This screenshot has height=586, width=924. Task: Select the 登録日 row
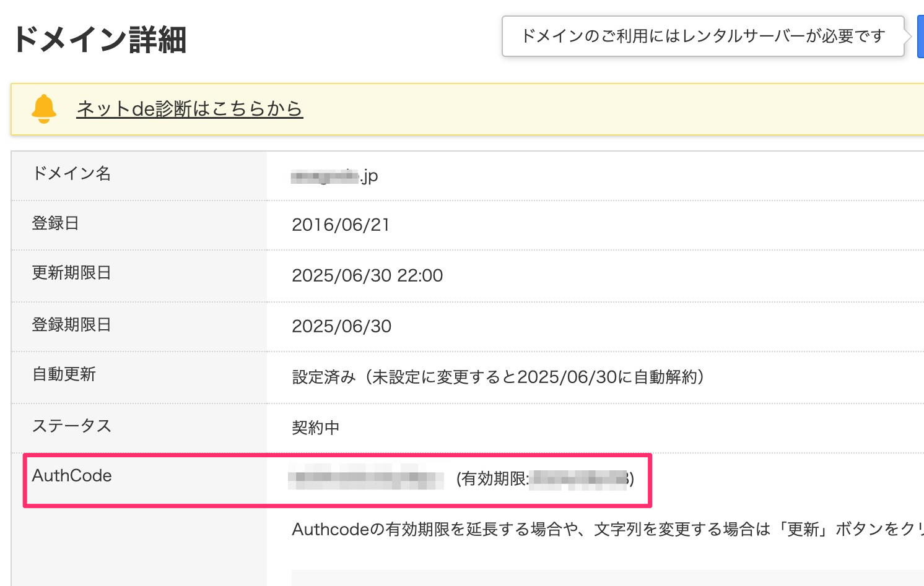click(x=56, y=224)
